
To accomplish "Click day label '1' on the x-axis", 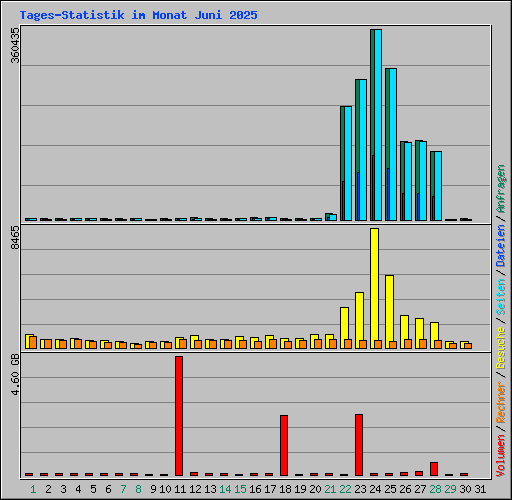I will point(33,489).
